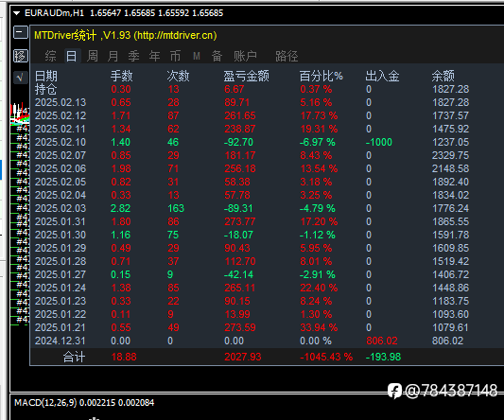504x420 pixels.
Task: Select the 2024.12.31 date row
Action: click(61, 341)
